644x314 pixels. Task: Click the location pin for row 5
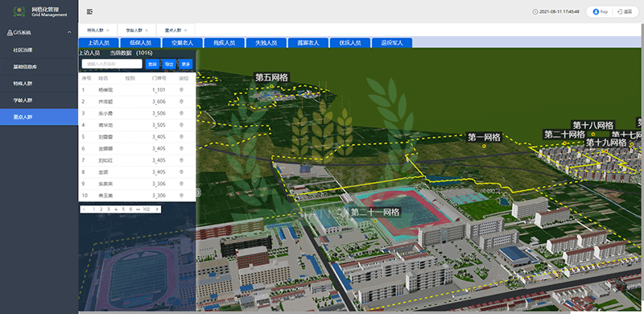pos(181,137)
